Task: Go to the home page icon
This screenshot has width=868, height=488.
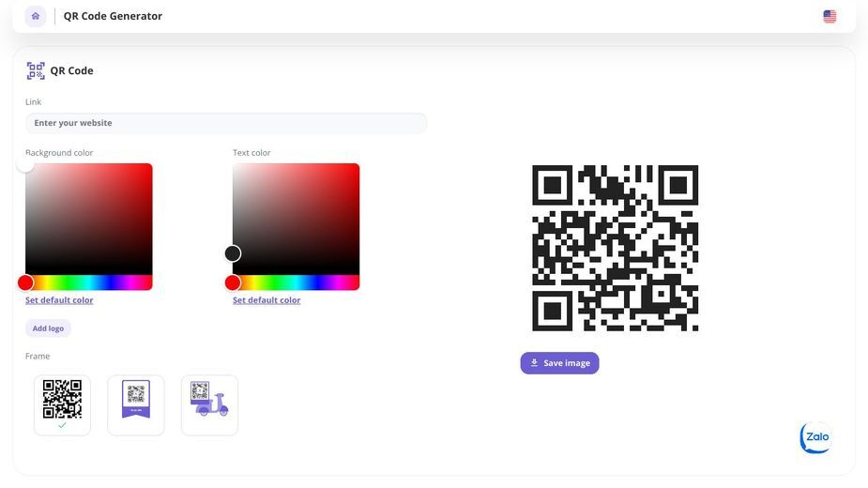Action: (36, 16)
